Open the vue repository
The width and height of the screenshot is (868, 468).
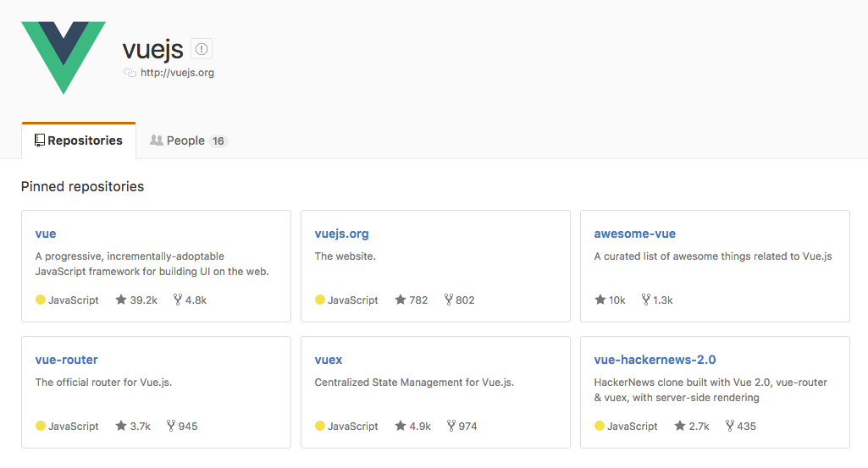(x=46, y=234)
